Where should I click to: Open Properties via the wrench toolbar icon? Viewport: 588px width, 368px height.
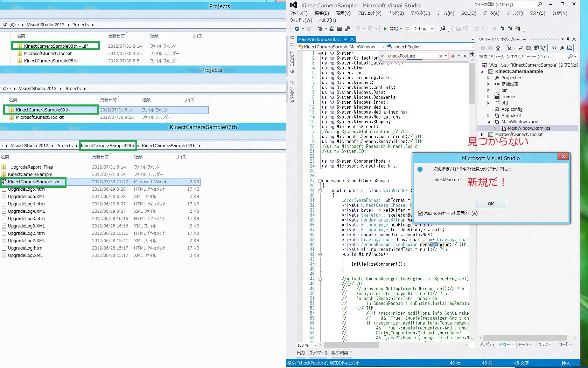(562, 48)
